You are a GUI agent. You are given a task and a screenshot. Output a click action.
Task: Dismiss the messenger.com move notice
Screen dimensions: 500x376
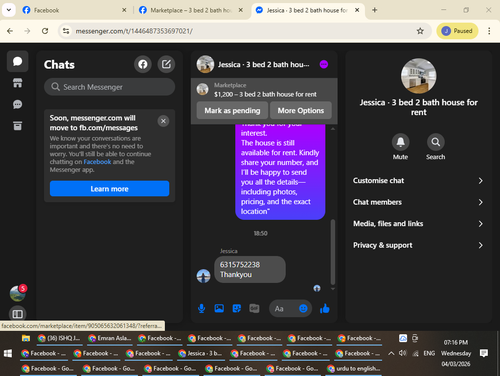pos(163,121)
